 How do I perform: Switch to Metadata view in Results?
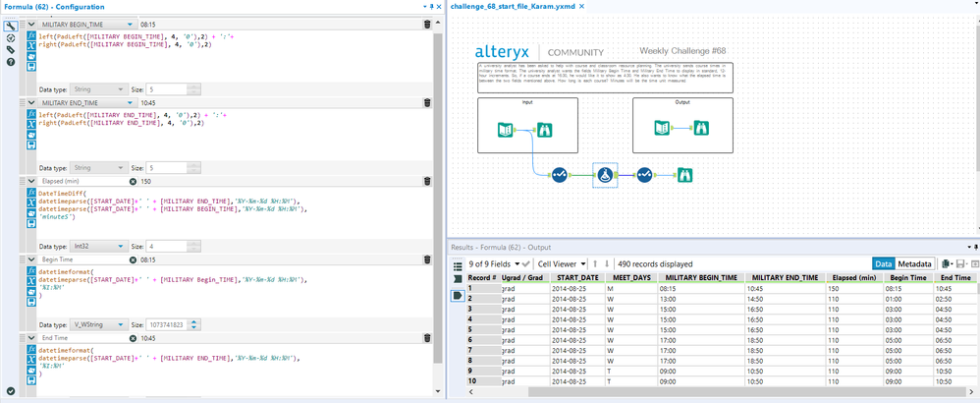(x=914, y=264)
